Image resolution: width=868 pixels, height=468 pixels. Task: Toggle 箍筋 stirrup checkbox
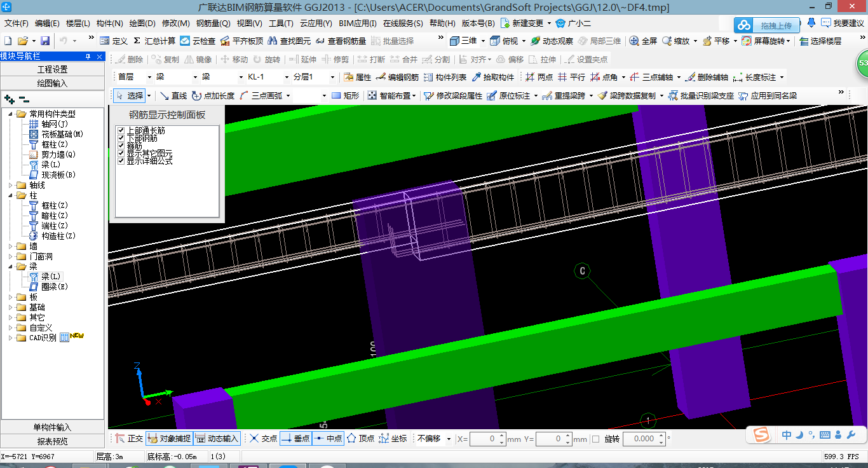point(121,146)
